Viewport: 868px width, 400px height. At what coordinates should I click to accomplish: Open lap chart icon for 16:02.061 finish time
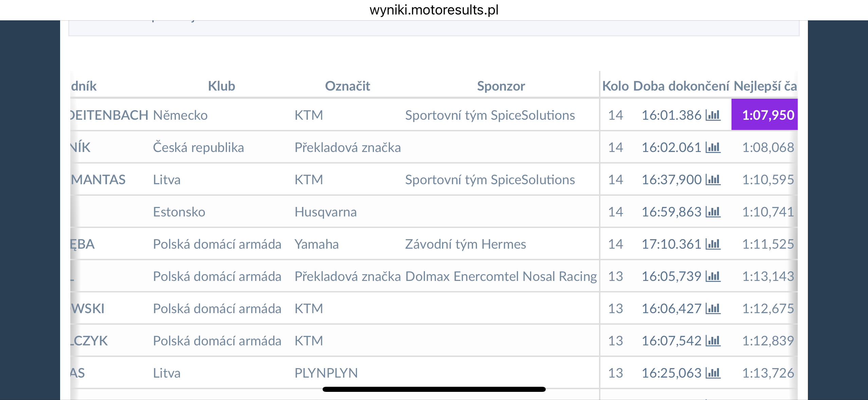[713, 148]
